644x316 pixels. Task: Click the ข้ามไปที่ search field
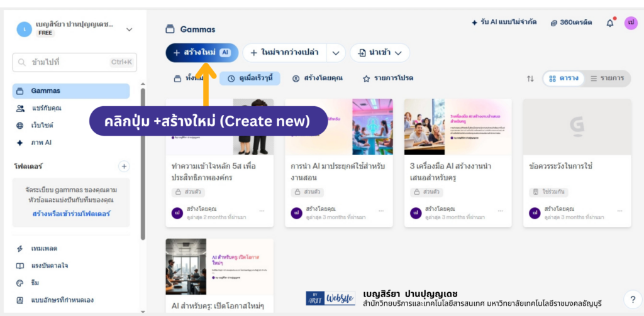pyautogui.click(x=75, y=62)
